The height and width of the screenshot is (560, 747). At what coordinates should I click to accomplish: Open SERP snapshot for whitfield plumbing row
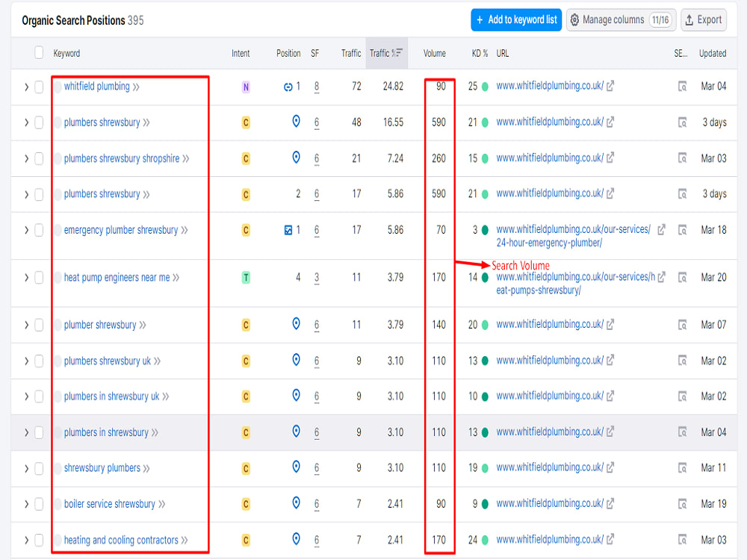(x=682, y=86)
